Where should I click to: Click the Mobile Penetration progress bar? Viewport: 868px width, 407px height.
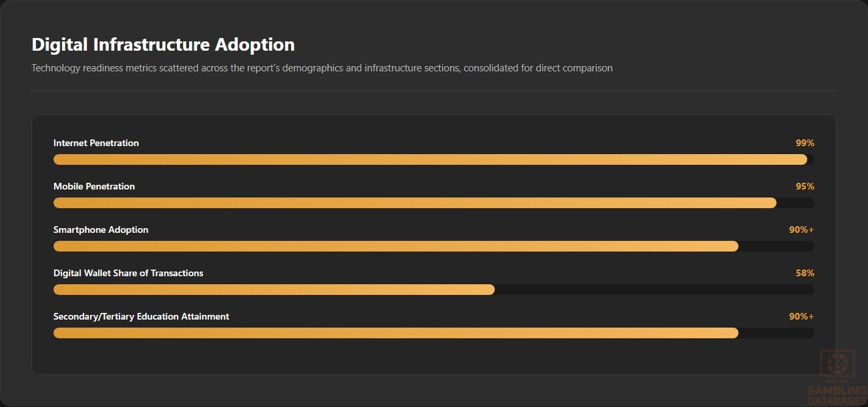click(434, 203)
